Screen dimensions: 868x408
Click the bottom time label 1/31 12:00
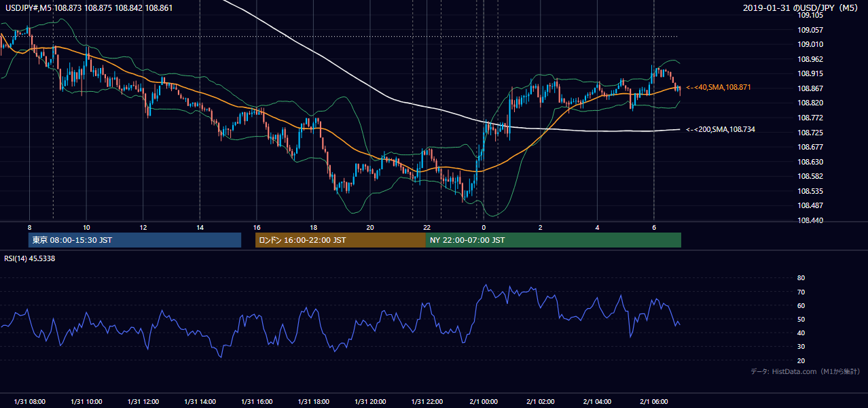coord(143,401)
